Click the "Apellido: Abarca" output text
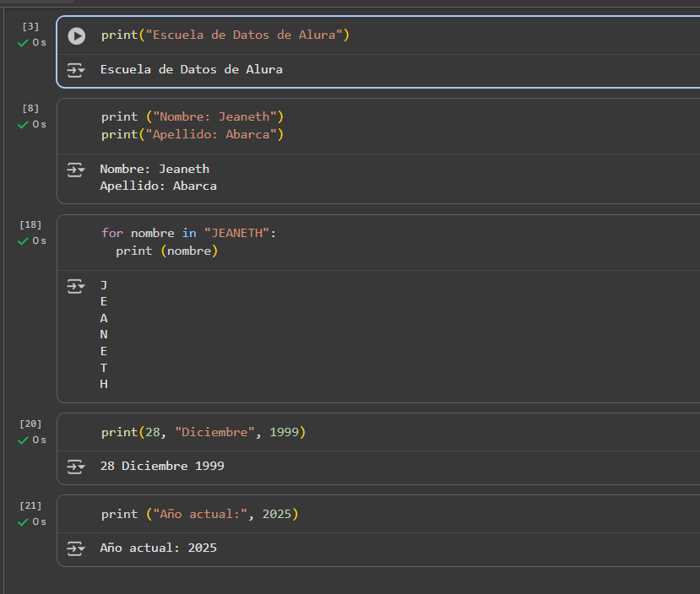Screen dimensions: 700x594 (x=158, y=186)
